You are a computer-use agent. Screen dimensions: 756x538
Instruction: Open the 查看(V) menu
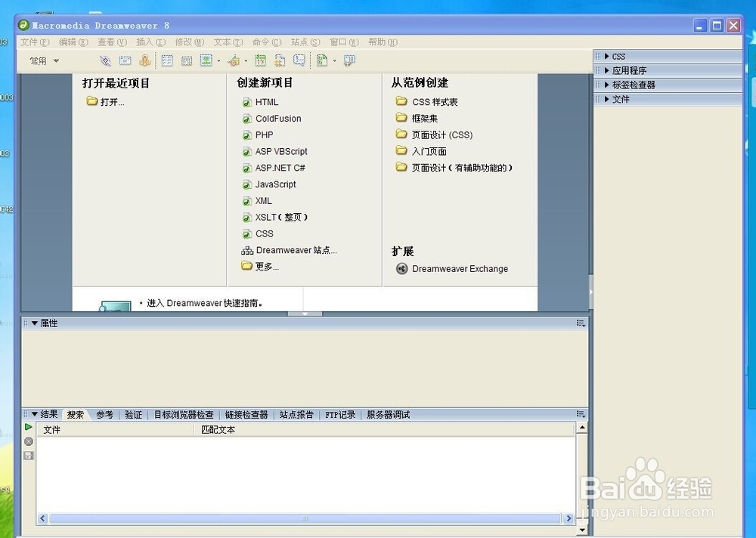pyautogui.click(x=112, y=42)
